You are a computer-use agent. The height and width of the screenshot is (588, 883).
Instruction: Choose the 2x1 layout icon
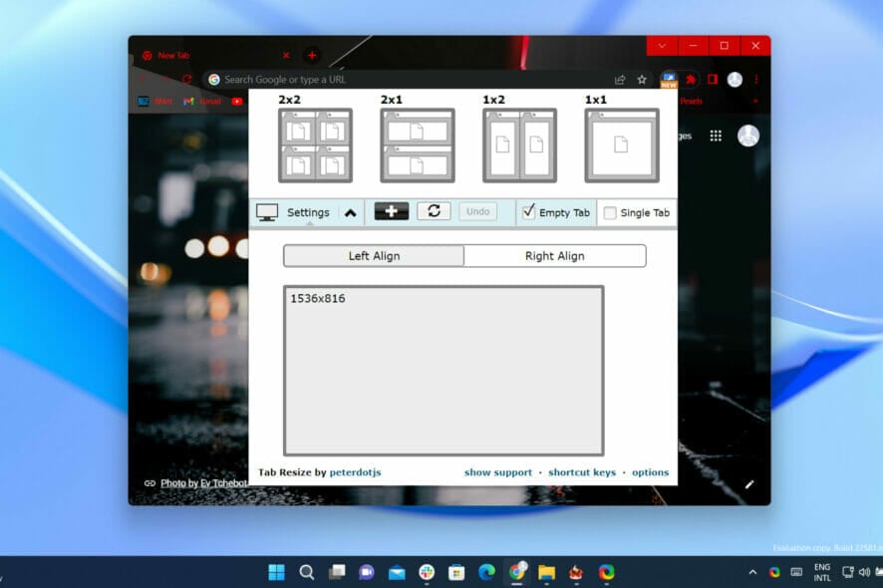(417, 146)
